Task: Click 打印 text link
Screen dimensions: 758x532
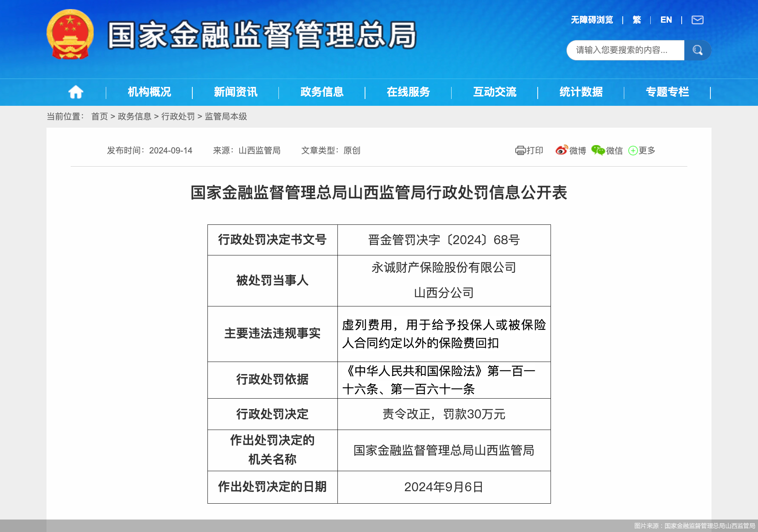Action: point(535,150)
